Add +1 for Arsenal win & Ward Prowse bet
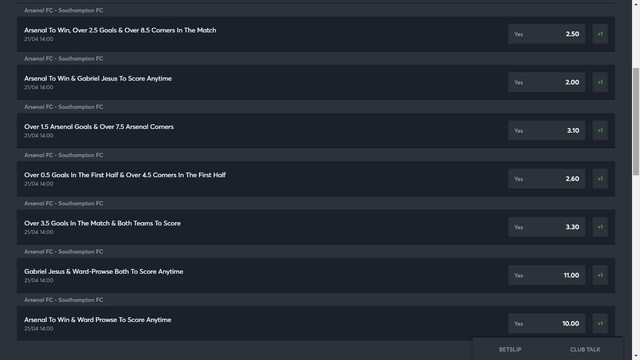Viewport: 640px width, 360px height. [600, 323]
